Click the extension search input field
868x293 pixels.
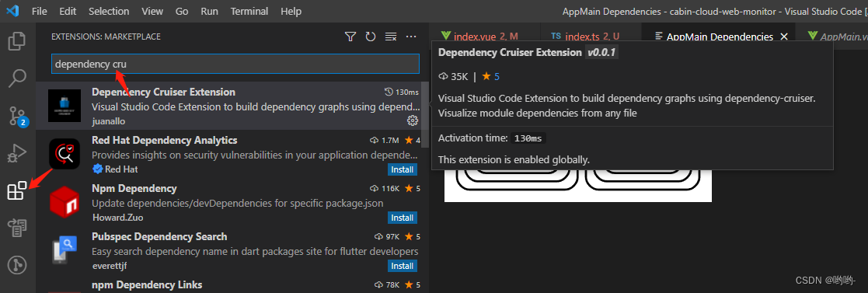click(x=235, y=64)
